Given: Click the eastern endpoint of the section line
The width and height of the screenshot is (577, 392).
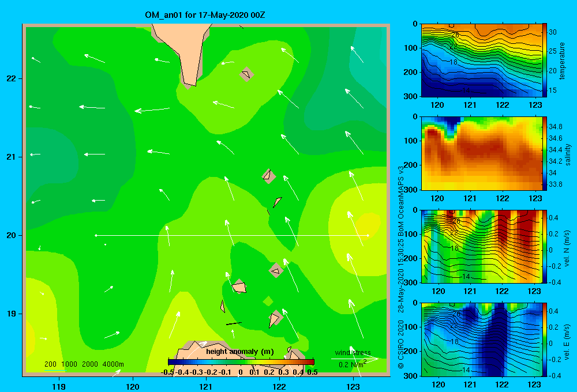Looking at the screenshot, I should coord(368,235).
